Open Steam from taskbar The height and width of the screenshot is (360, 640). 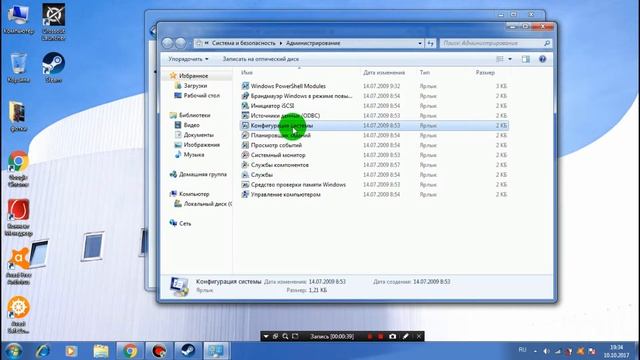(188, 351)
